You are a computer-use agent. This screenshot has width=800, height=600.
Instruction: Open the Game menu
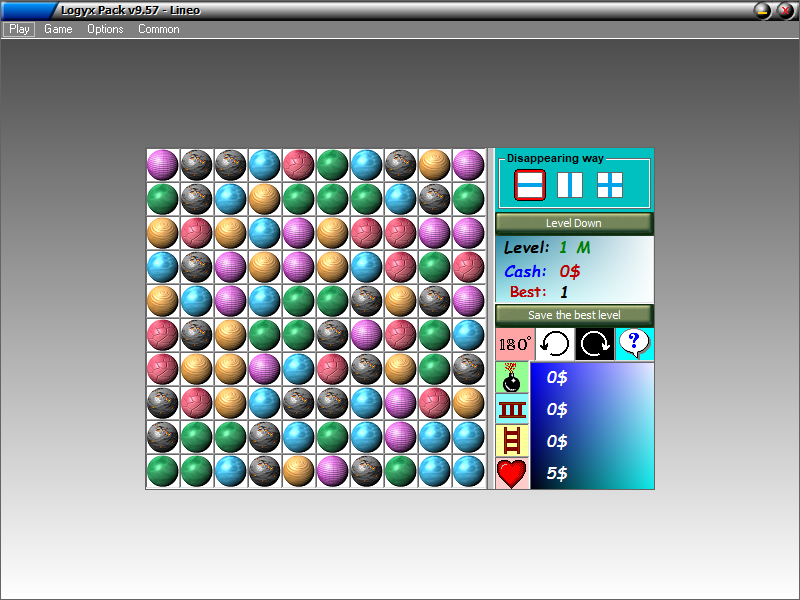tap(58, 29)
